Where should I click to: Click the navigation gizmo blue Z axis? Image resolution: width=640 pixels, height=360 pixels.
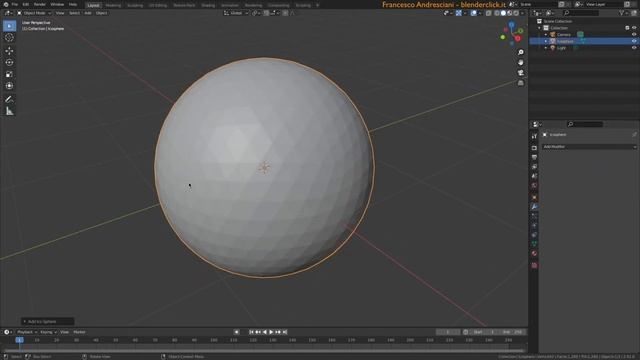(x=511, y=25)
